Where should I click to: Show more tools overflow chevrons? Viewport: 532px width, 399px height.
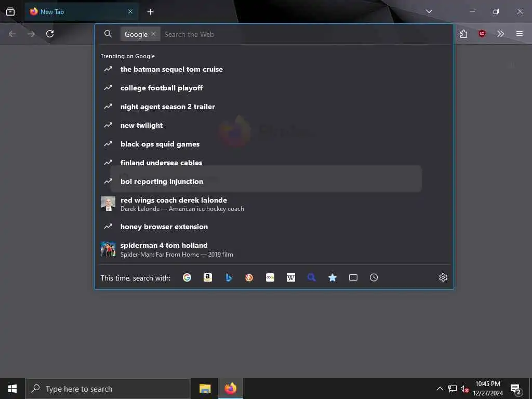[x=500, y=34]
